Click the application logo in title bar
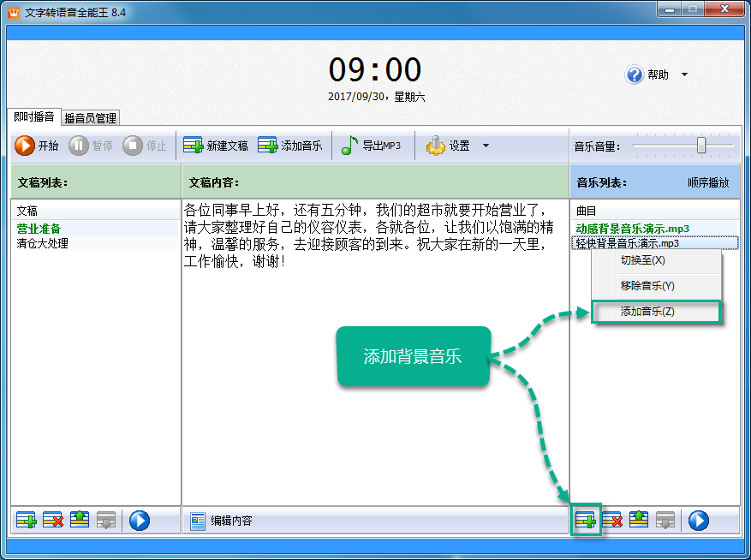The image size is (751, 560). tap(14, 12)
